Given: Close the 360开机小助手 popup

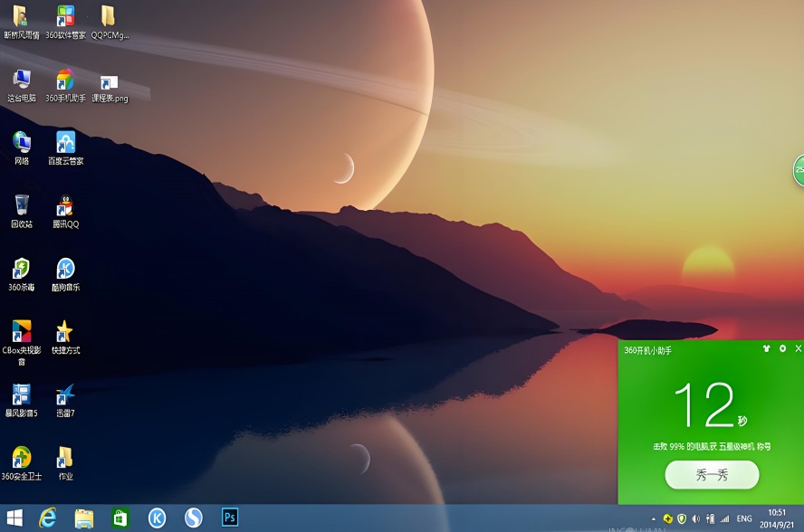Looking at the screenshot, I should tap(799, 348).
